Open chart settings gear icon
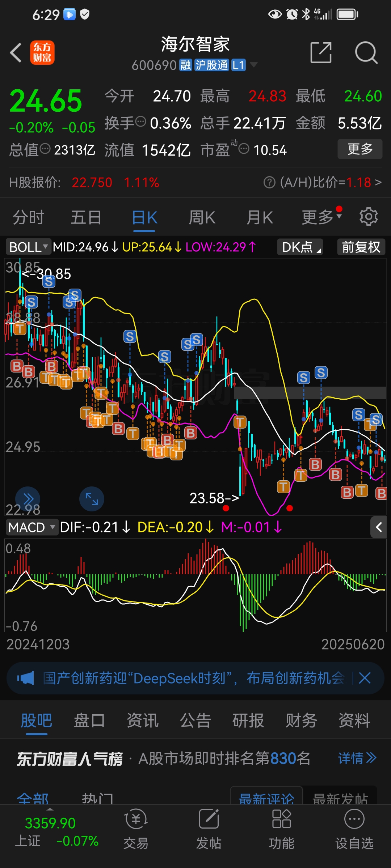 [x=369, y=217]
